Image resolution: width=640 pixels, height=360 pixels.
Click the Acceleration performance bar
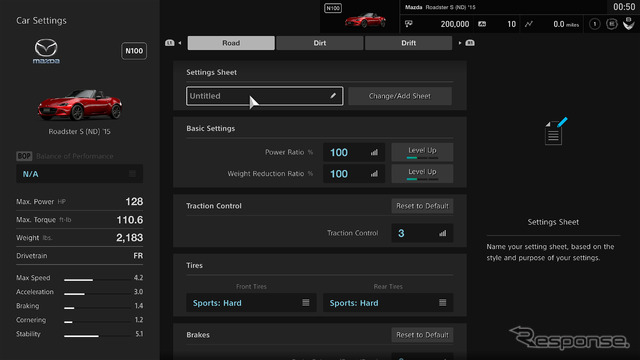click(97, 294)
